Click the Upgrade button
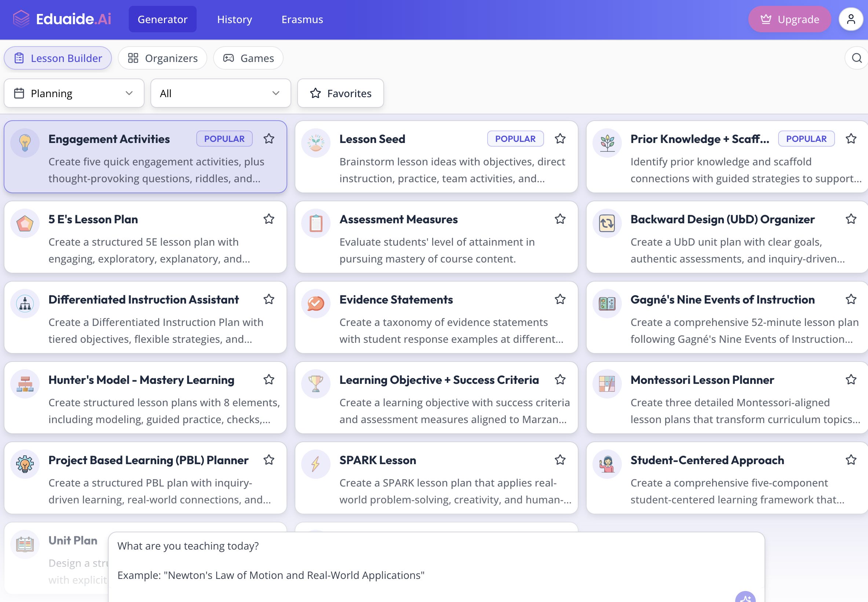The height and width of the screenshot is (602, 868). pyautogui.click(x=789, y=19)
